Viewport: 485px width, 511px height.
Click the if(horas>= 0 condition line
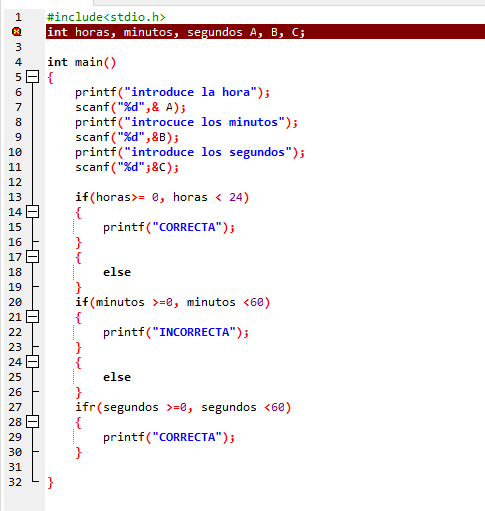click(162, 197)
